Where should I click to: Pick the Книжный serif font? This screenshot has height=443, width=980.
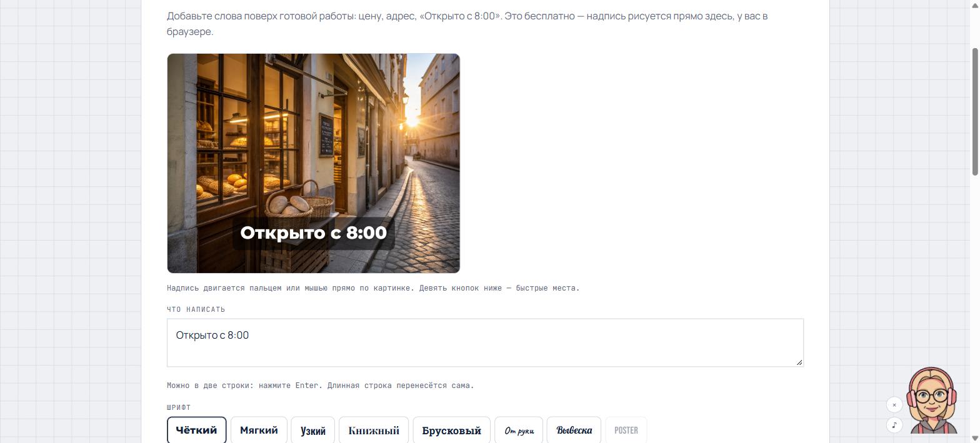[x=374, y=431]
